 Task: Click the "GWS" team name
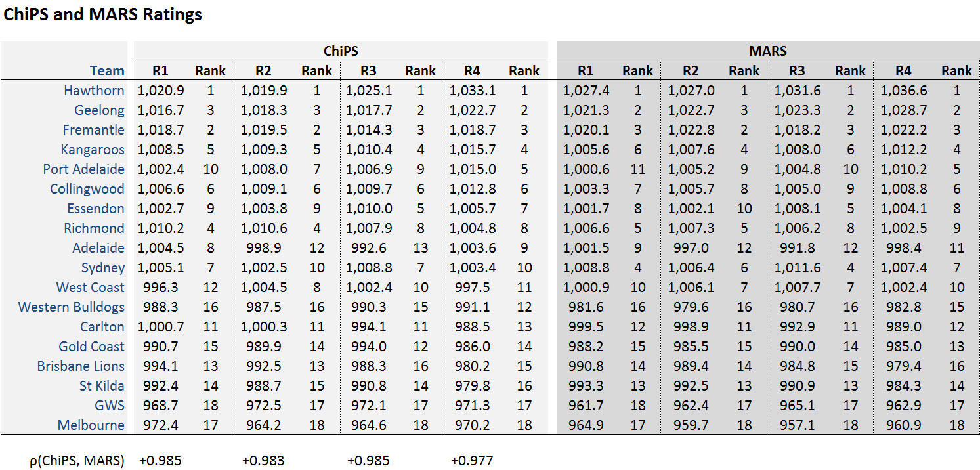(x=109, y=406)
